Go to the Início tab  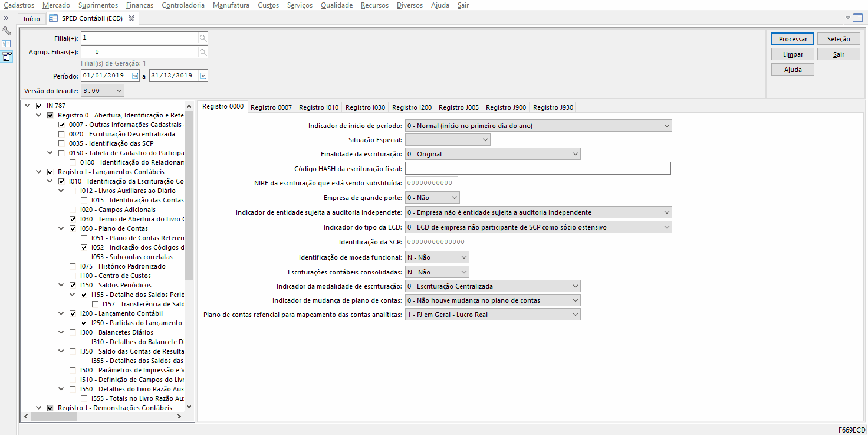32,18
